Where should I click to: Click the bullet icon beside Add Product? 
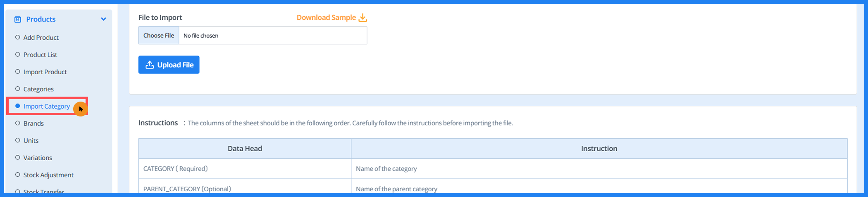click(x=18, y=37)
